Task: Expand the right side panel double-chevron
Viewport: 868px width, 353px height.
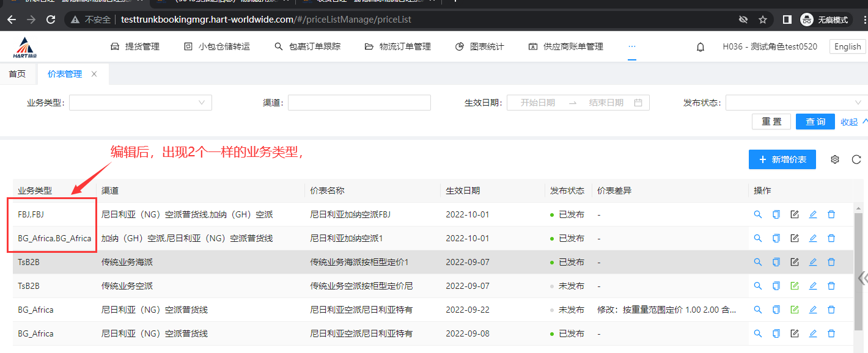Action: [862, 278]
